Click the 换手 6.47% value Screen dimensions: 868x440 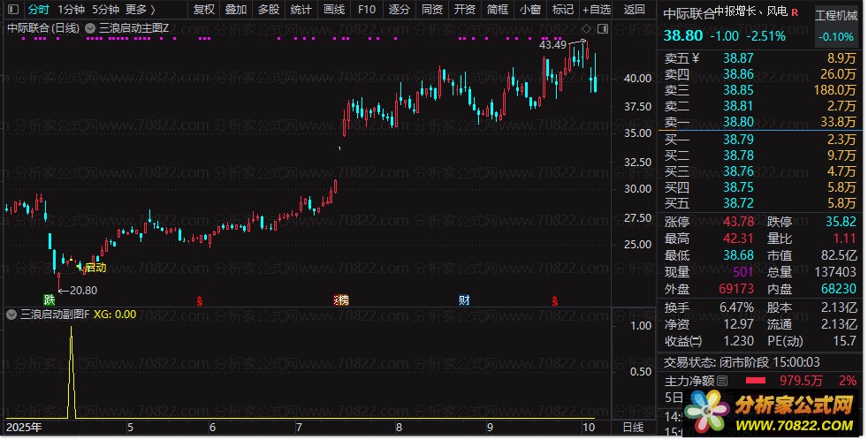737,307
